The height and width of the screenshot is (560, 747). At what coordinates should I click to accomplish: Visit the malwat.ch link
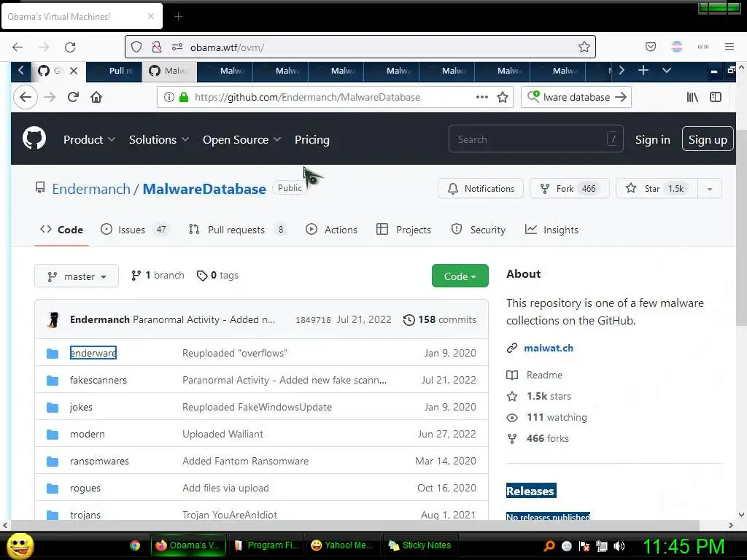click(x=549, y=348)
